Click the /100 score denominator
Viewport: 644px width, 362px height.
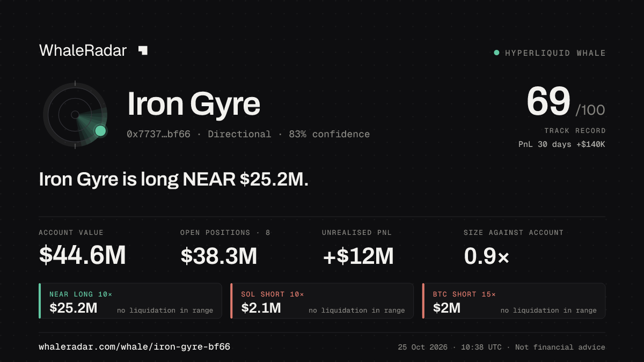(590, 110)
